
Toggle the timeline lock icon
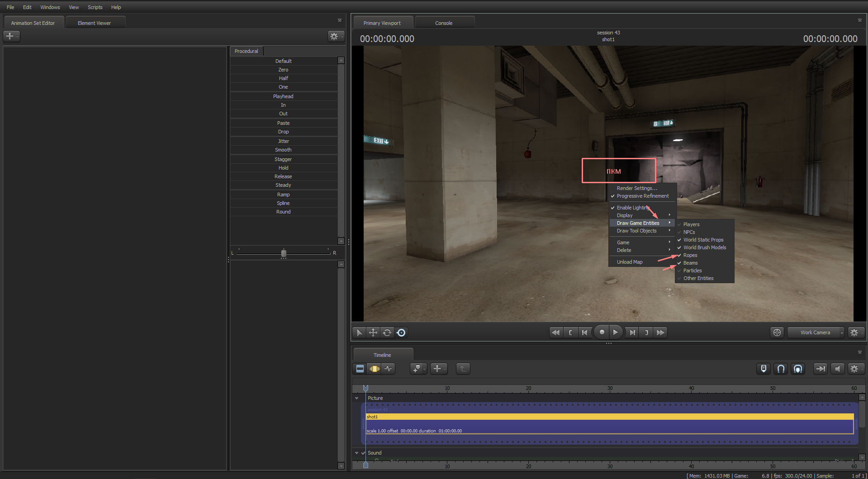[x=764, y=369]
